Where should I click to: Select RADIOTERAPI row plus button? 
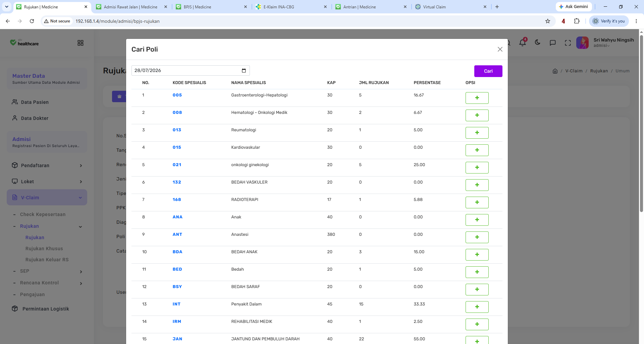coord(477,202)
